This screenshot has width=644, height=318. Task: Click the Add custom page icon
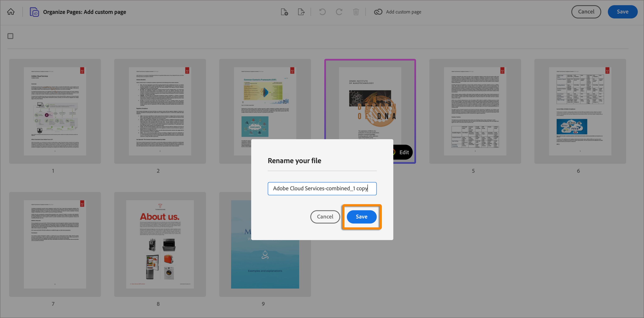click(x=378, y=12)
